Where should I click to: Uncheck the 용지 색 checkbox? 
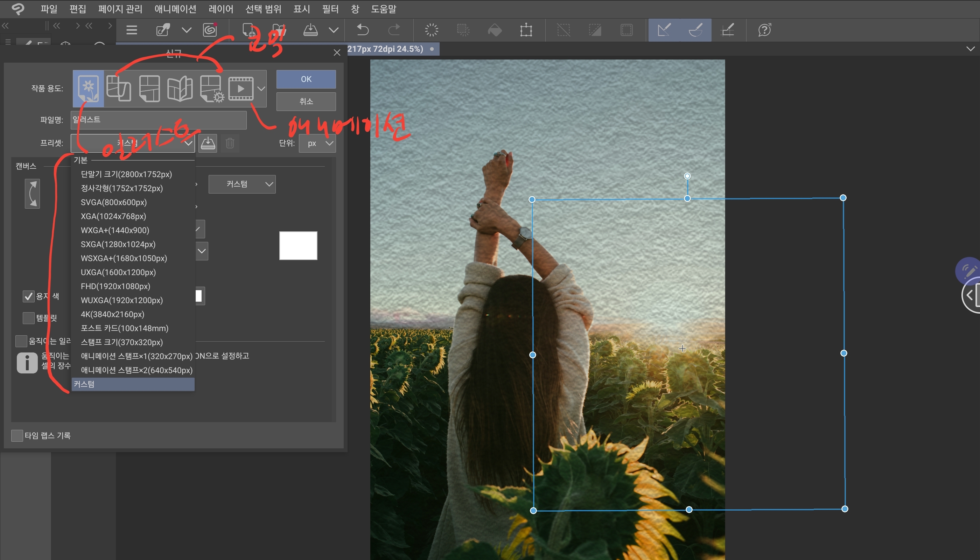pyautogui.click(x=28, y=296)
